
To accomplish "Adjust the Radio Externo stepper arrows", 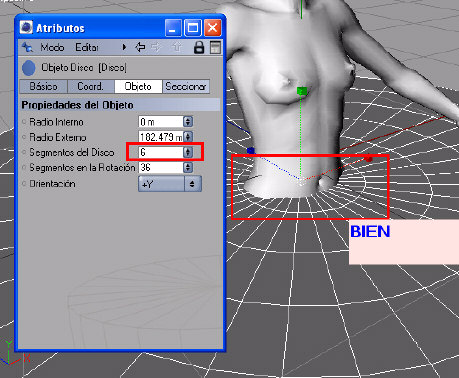I will [188, 137].
